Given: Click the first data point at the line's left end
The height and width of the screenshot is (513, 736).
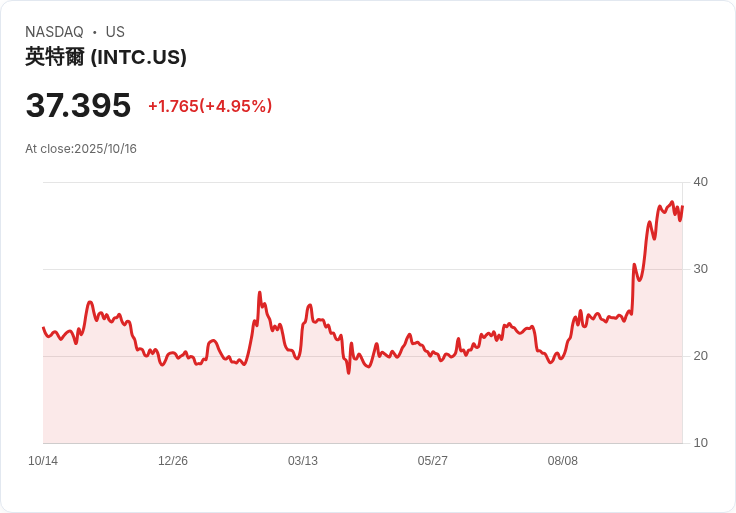Looking at the screenshot, I should 44,328.
